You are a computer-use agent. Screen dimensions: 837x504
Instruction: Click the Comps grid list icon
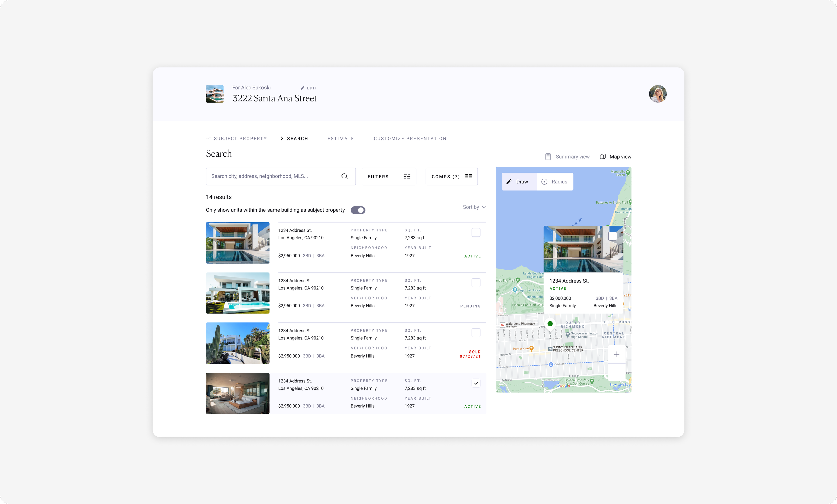(x=468, y=177)
